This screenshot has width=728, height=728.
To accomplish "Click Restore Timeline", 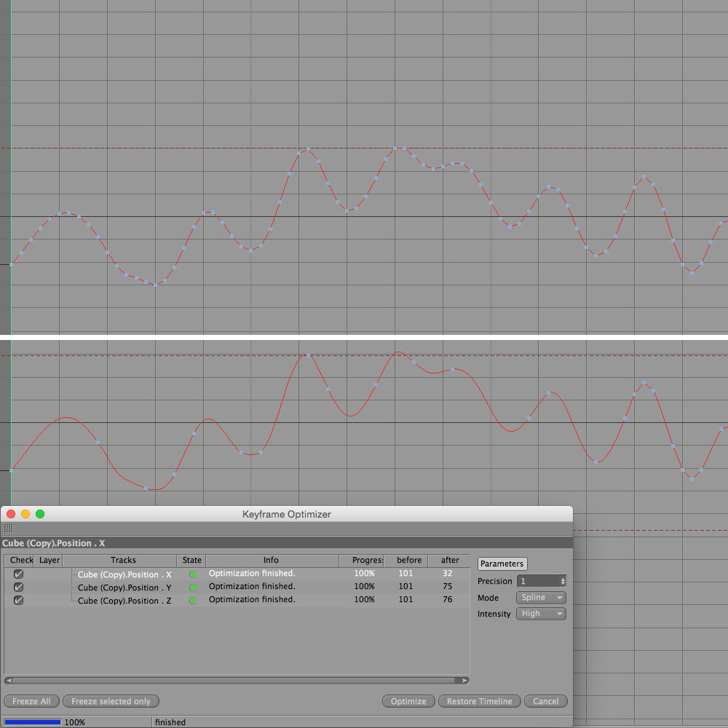I will [480, 701].
